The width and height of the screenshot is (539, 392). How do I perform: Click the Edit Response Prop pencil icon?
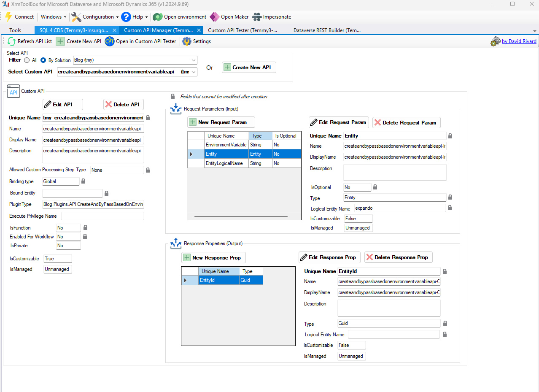click(x=304, y=257)
